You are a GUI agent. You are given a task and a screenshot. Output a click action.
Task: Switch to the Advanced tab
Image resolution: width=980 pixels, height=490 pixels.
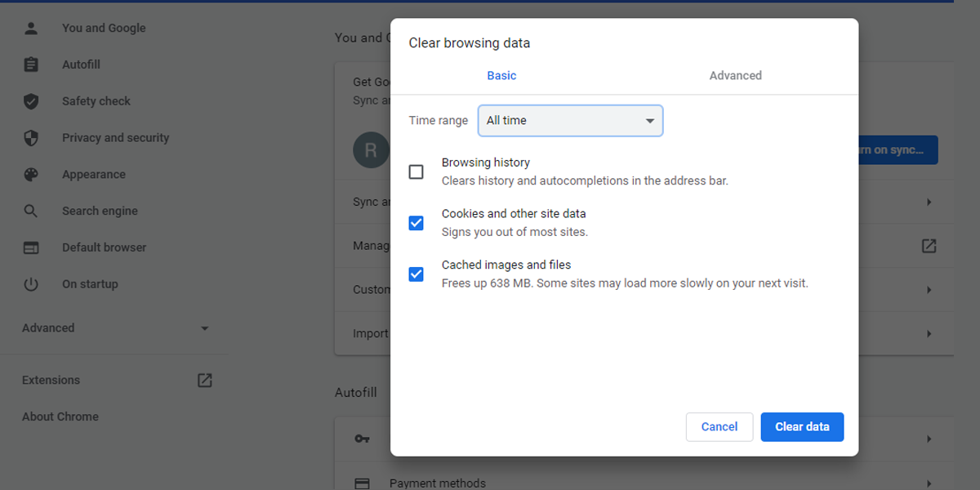pos(735,76)
